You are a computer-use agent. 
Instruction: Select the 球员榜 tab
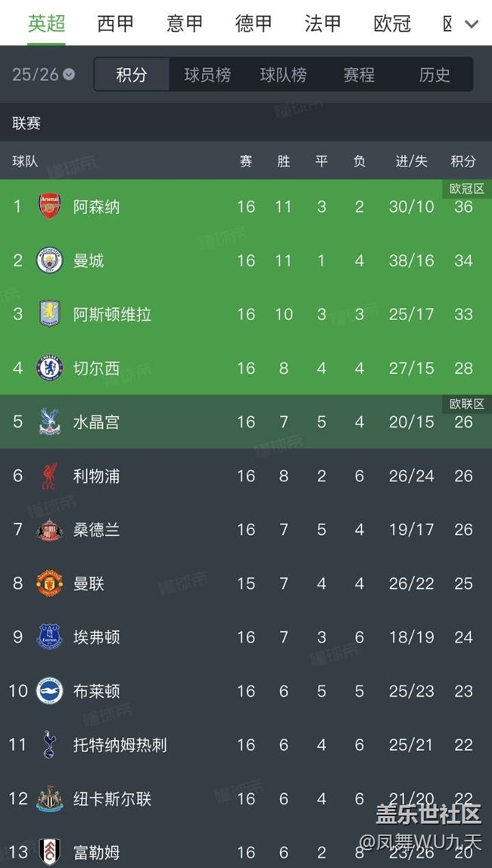point(207,75)
